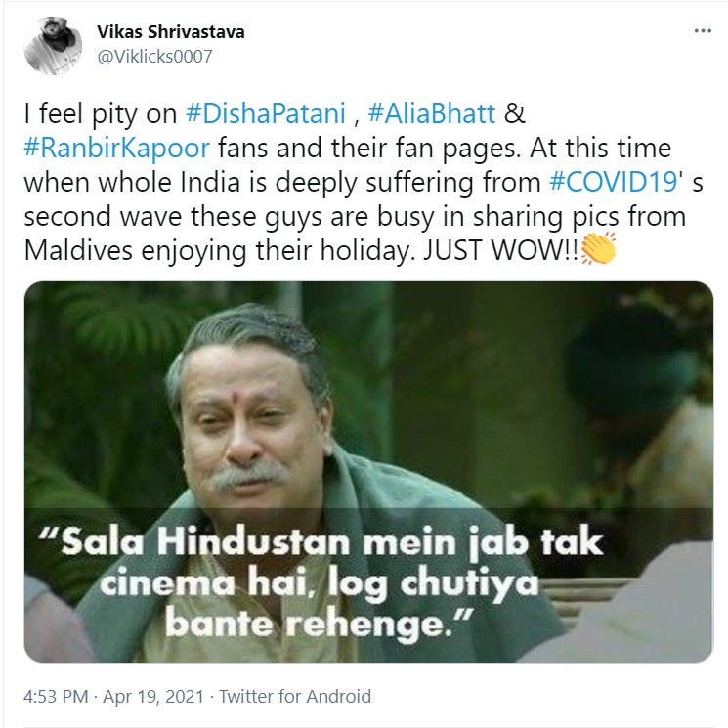
Task: Open the #COVID19 hashtag
Action: (614, 182)
